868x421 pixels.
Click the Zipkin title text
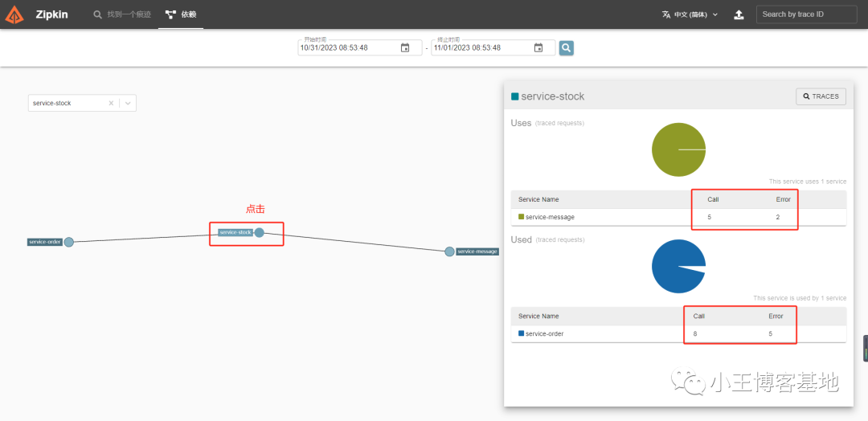[51, 15]
